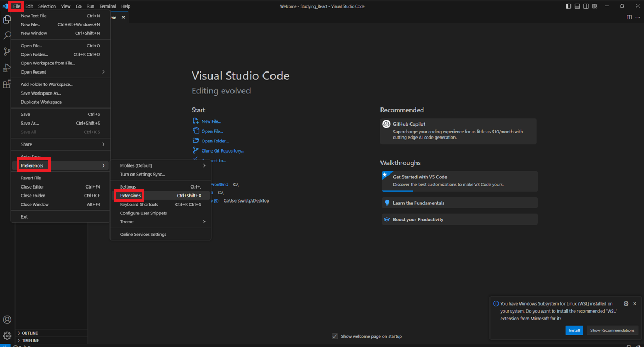Open notification settings gear icon

point(626,303)
